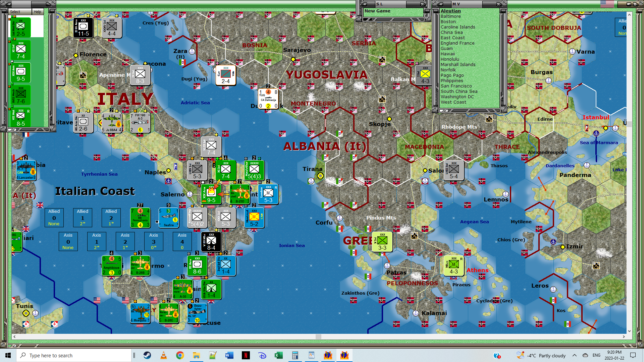
Task: Go to the Caroline Islands map view
Action: (458, 27)
